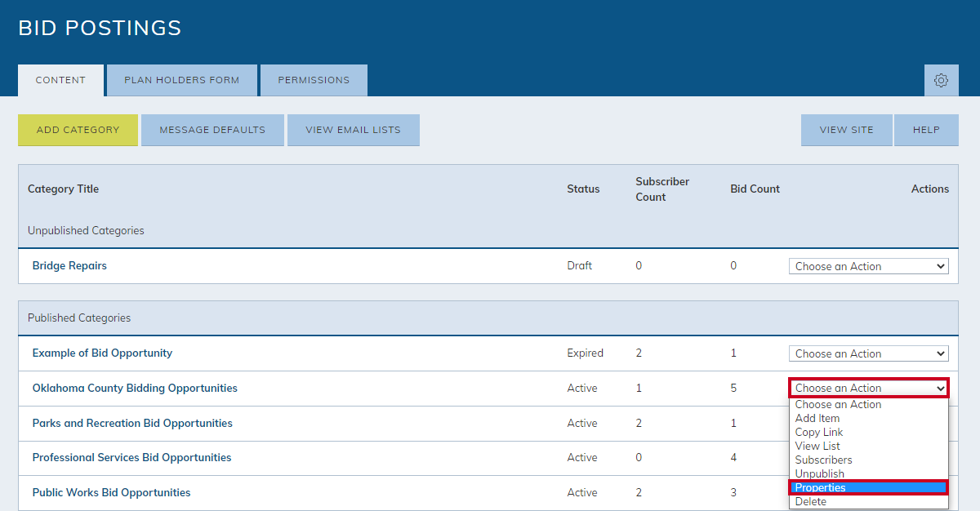This screenshot has width=980, height=511.
Task: Open Professional Services Bid Opportunities
Action: (x=131, y=457)
